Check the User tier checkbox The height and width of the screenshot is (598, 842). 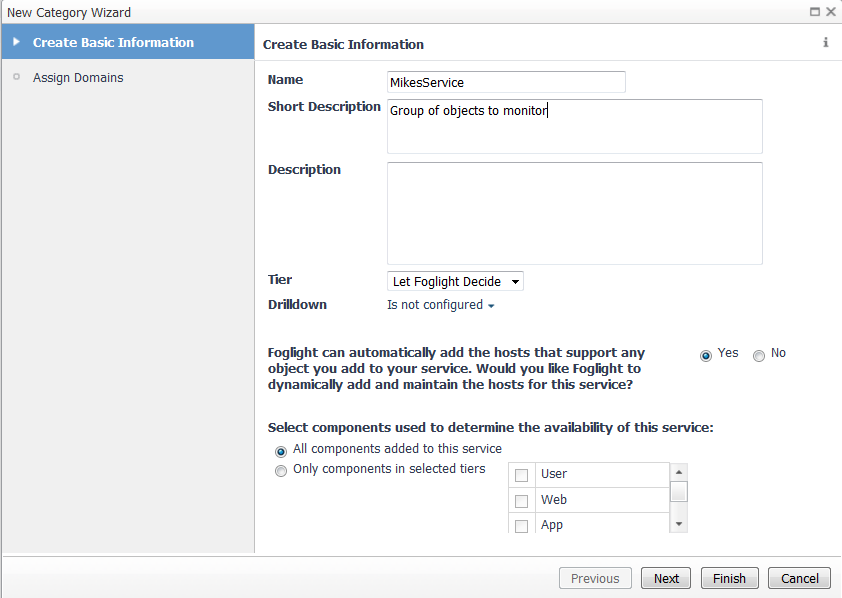click(x=521, y=475)
